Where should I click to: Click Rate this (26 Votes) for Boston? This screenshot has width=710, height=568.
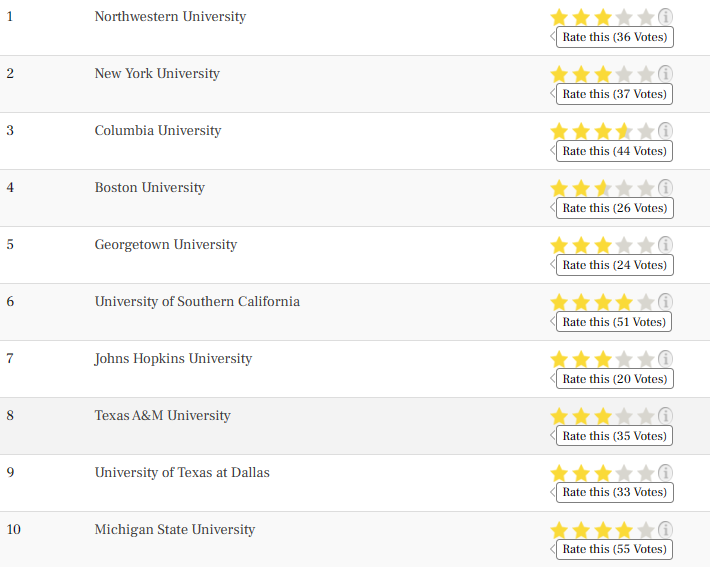(x=614, y=208)
